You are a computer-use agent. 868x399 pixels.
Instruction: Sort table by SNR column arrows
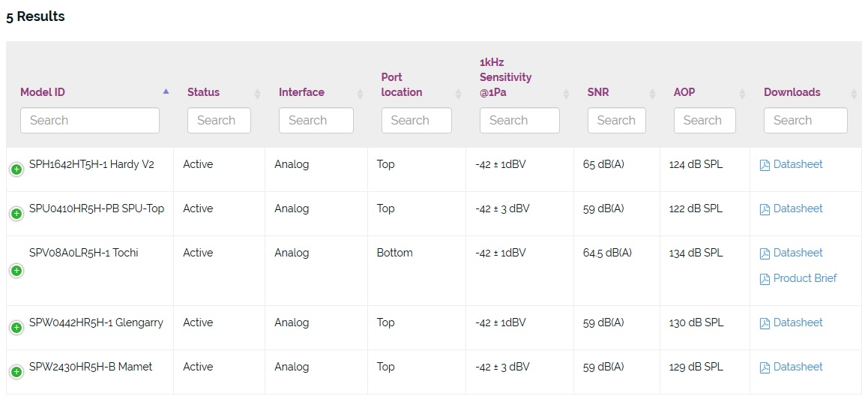(x=652, y=94)
